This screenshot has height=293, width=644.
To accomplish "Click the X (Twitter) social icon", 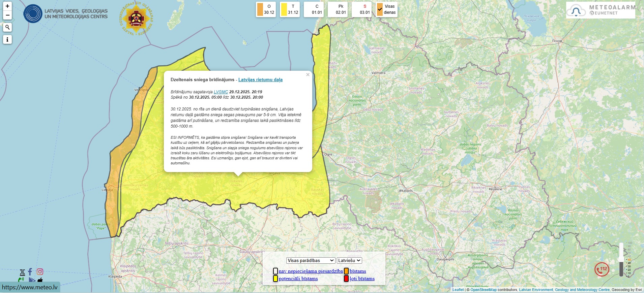I will click(x=22, y=272).
